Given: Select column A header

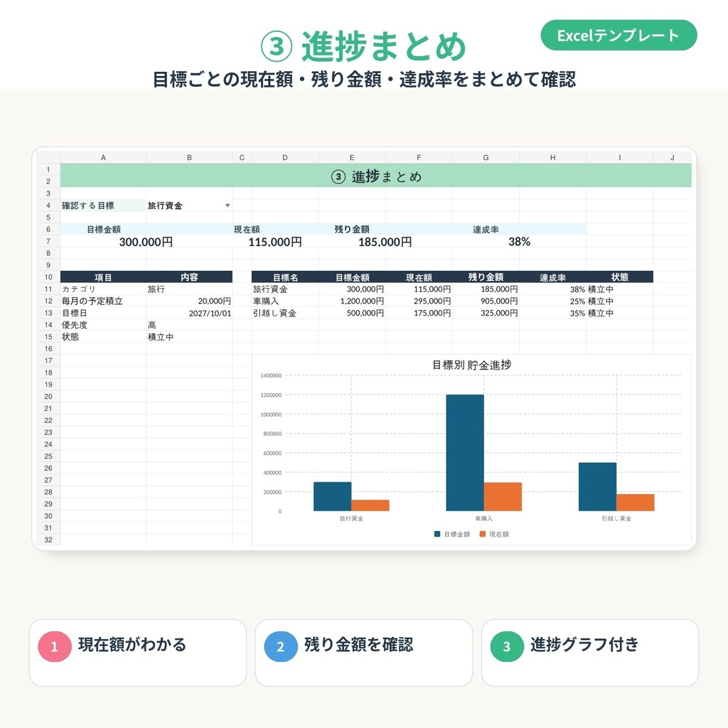Looking at the screenshot, I should coord(103,157).
